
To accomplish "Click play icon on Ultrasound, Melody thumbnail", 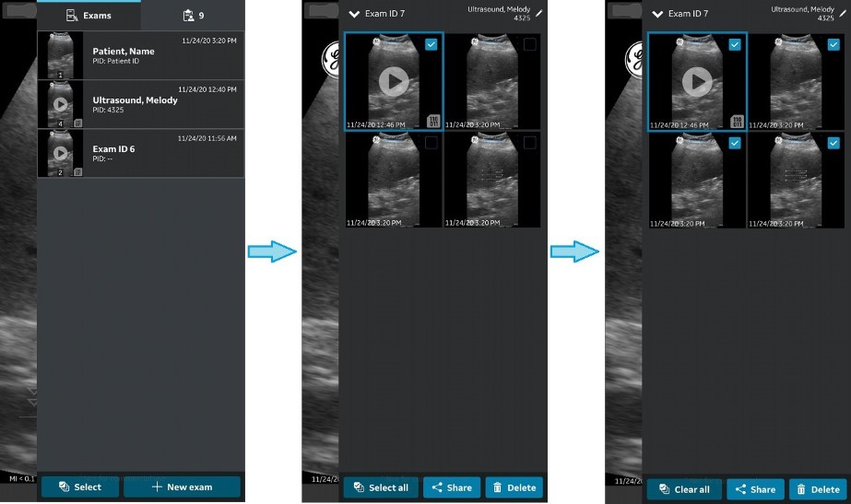I will pos(60,104).
